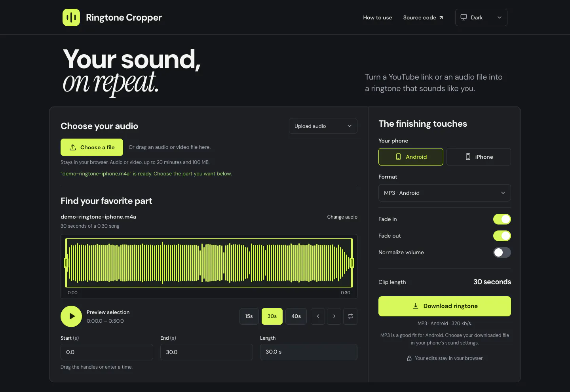Viewport: 570px width, 392px height.
Task: Click Choose a file button
Action: pos(92,147)
